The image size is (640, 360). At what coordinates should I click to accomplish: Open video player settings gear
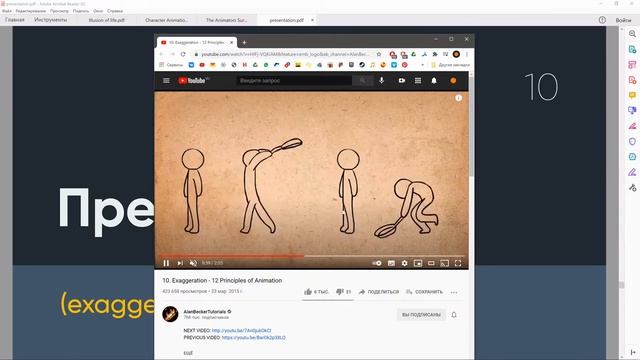pos(404,263)
